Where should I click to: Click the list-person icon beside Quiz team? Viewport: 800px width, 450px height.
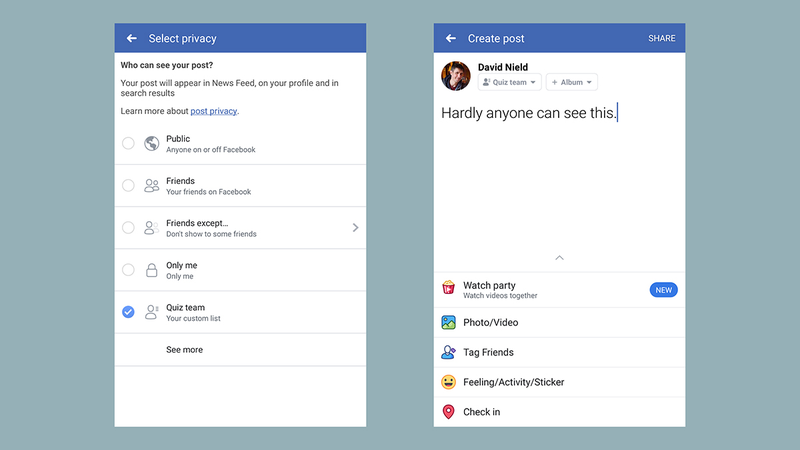click(152, 312)
